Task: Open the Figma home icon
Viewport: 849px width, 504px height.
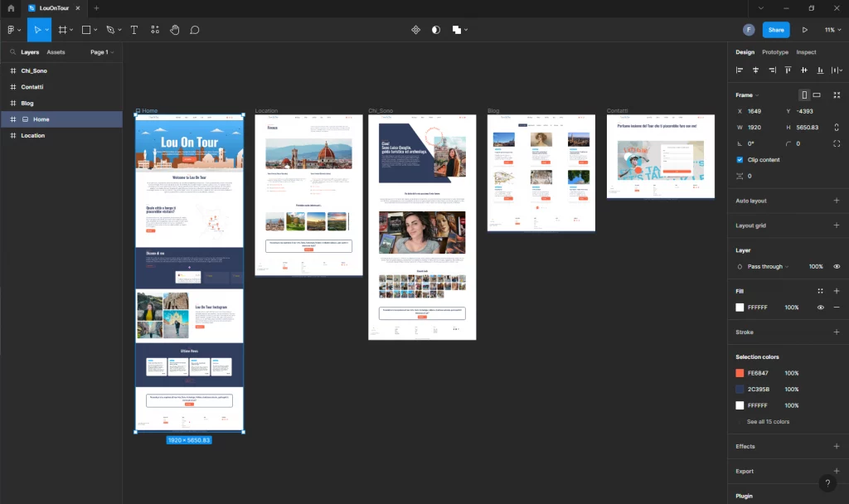Action: click(x=11, y=8)
